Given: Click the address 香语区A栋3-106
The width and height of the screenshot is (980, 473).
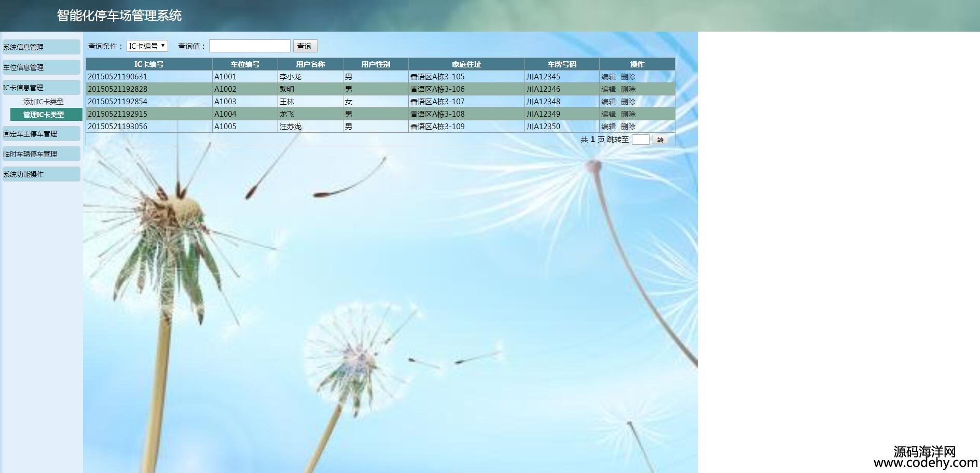Looking at the screenshot, I should click(x=437, y=89).
